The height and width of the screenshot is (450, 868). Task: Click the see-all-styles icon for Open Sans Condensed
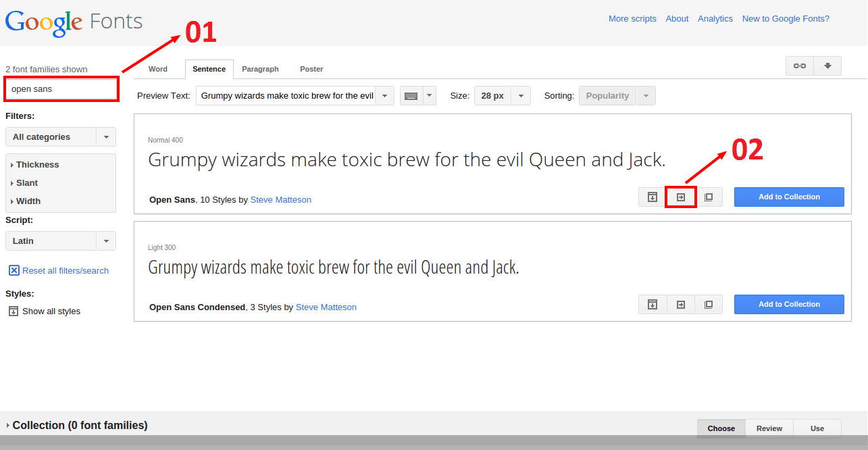point(653,305)
